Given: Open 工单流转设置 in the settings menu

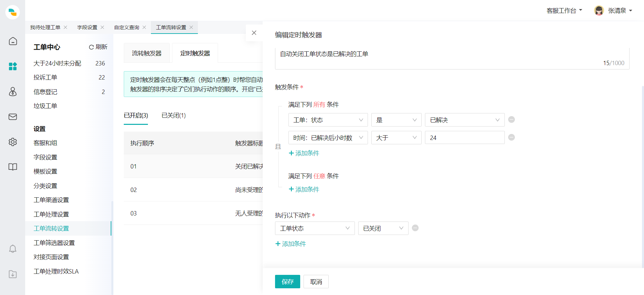Looking at the screenshot, I should click(x=68, y=229).
